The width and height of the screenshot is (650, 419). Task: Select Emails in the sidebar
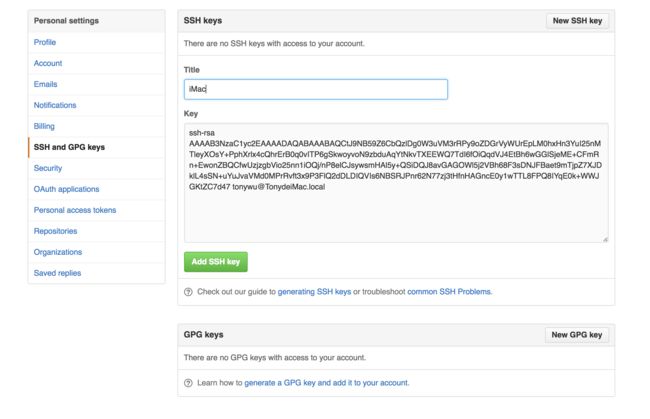pos(46,84)
